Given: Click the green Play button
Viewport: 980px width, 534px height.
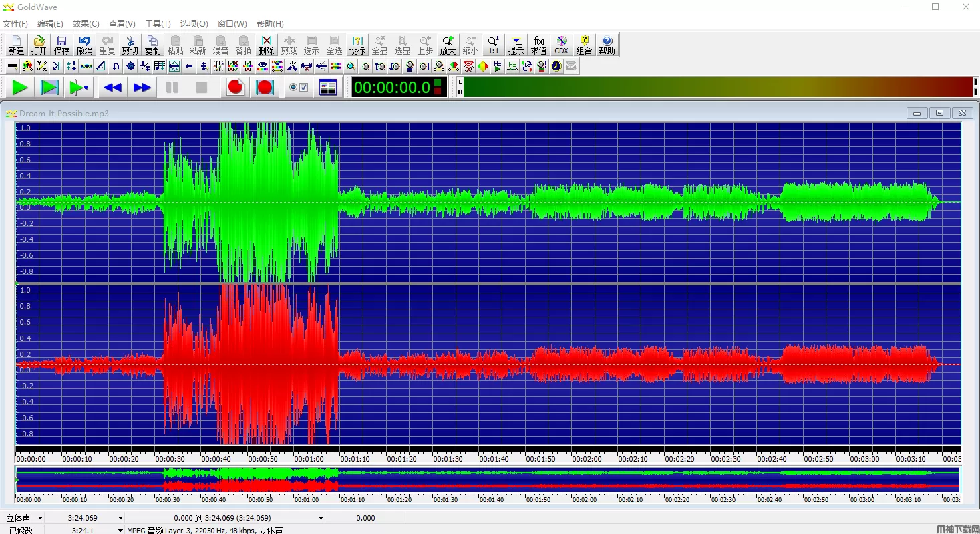Looking at the screenshot, I should coord(20,87).
